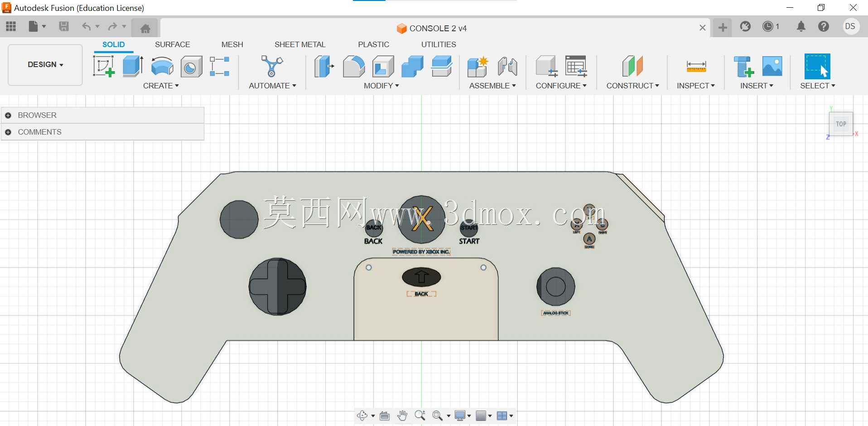Open the File menu dropdown
Image resolution: width=868 pixels, height=426 pixels.
click(x=37, y=27)
